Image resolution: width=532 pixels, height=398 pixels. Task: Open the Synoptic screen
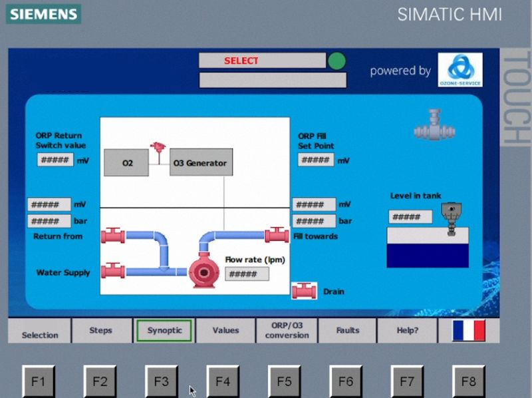pyautogui.click(x=164, y=330)
